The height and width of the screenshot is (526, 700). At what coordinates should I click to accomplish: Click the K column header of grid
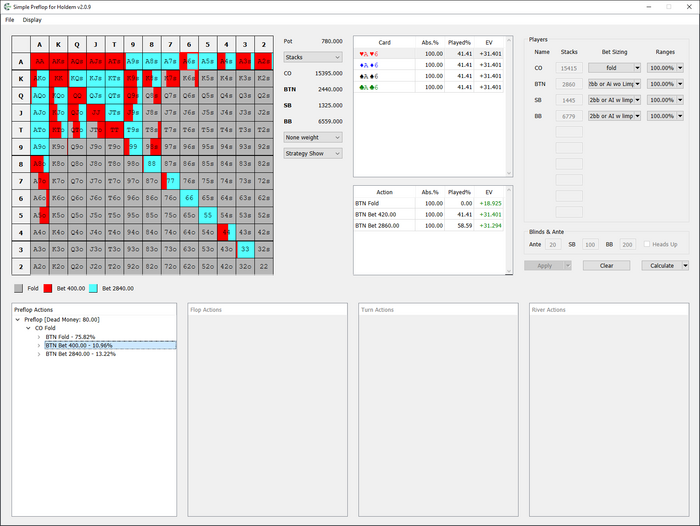pos(58,45)
